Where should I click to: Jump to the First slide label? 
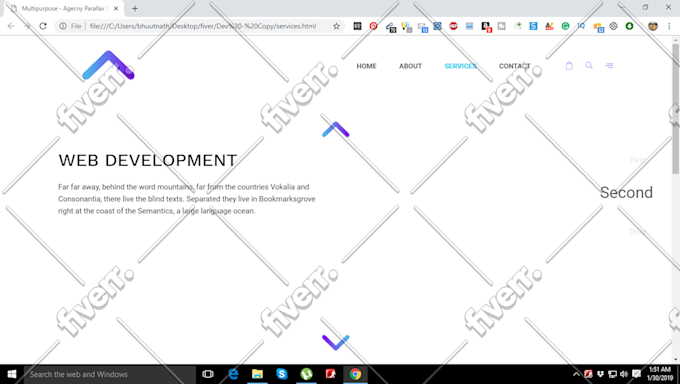(x=638, y=160)
